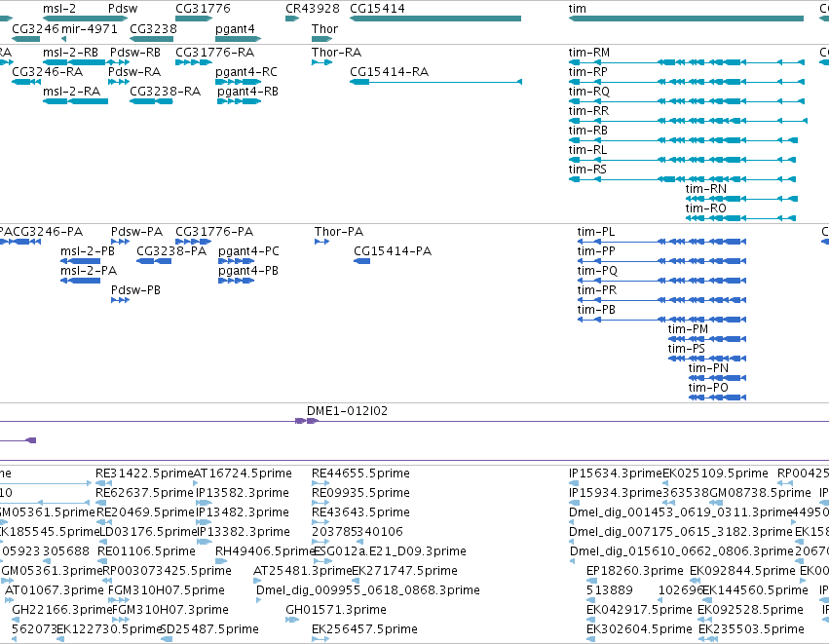The width and height of the screenshot is (829, 644).
Task: Select the "Dmel_dig_009955_0618_0868.3prime" EST label
Action: (368, 590)
